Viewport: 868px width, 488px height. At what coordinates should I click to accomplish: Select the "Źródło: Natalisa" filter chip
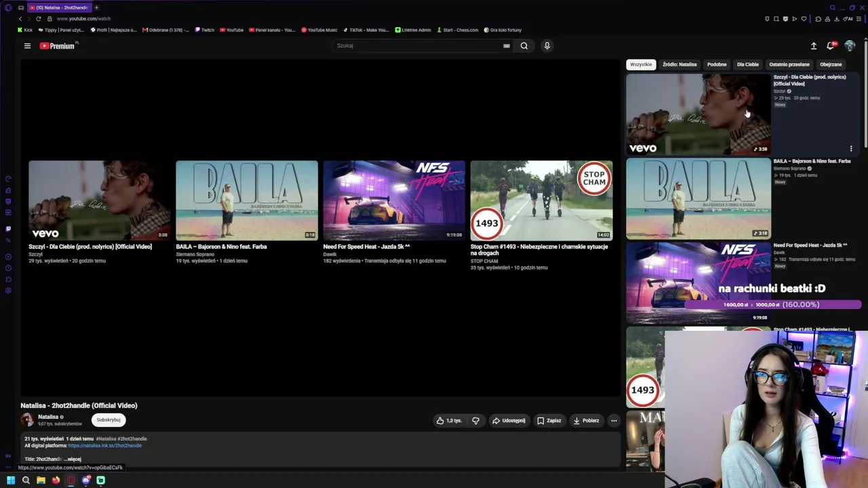tap(679, 64)
